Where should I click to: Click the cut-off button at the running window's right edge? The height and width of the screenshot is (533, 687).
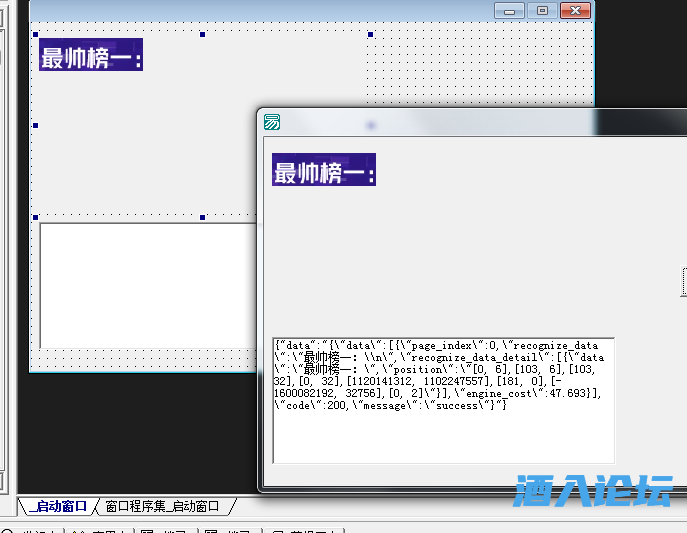click(x=684, y=282)
